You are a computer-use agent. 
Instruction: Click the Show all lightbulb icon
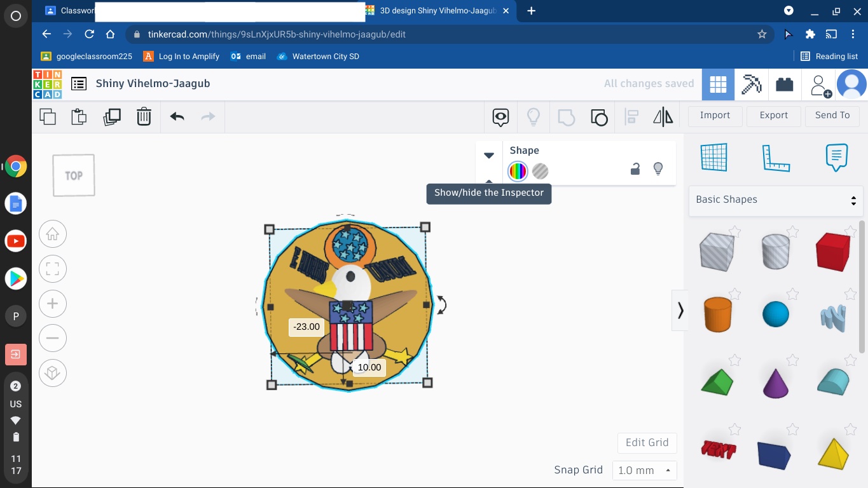(534, 117)
